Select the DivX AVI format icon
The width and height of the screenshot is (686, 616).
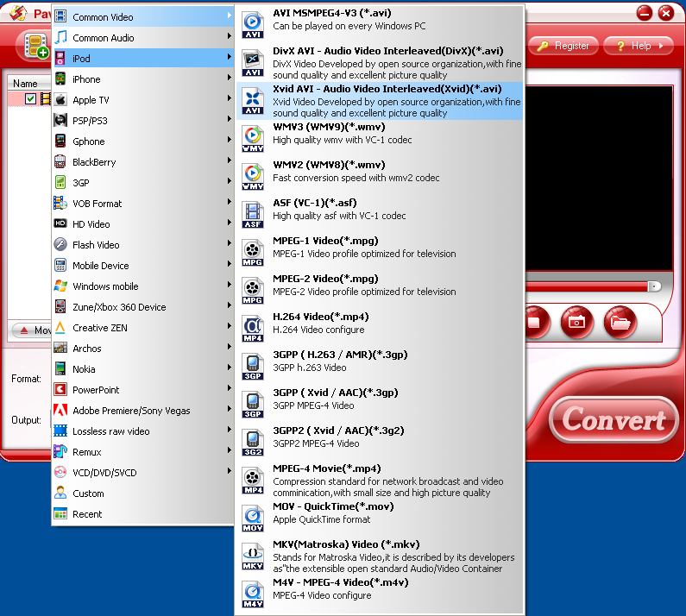[x=253, y=64]
